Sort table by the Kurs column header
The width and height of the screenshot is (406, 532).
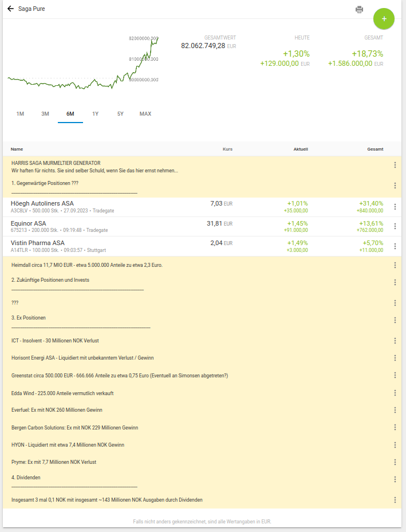tap(227, 149)
